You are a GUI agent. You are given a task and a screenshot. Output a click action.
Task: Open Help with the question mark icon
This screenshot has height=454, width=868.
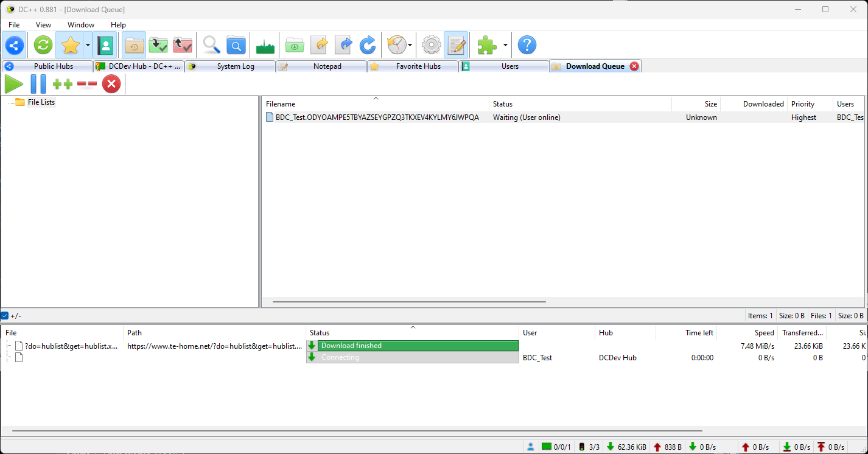[527, 44]
